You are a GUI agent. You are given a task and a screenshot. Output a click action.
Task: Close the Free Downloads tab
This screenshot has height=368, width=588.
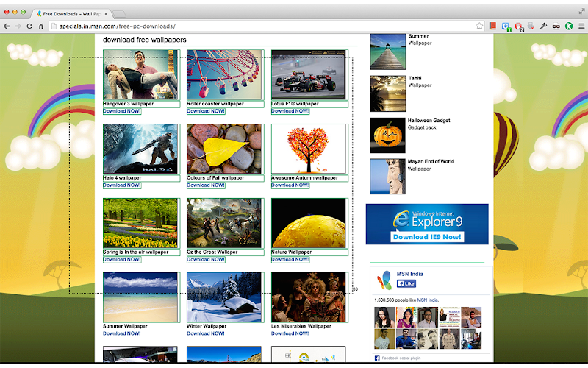(106, 14)
